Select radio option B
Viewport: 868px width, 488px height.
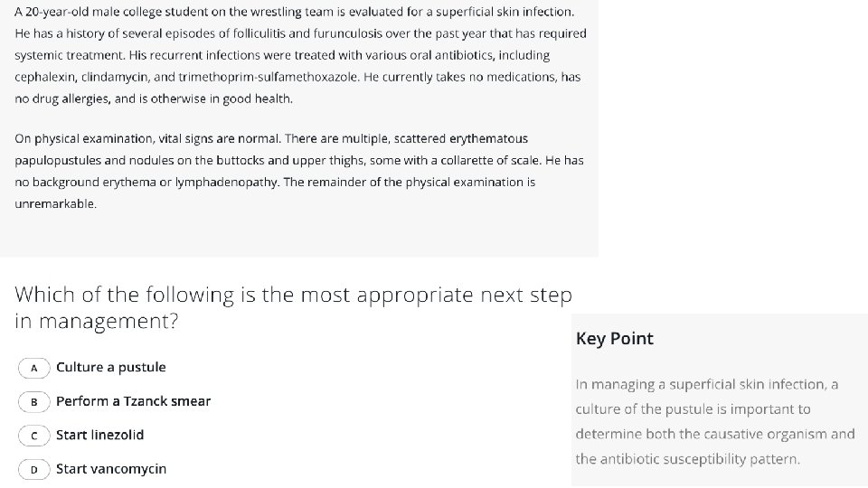point(34,401)
